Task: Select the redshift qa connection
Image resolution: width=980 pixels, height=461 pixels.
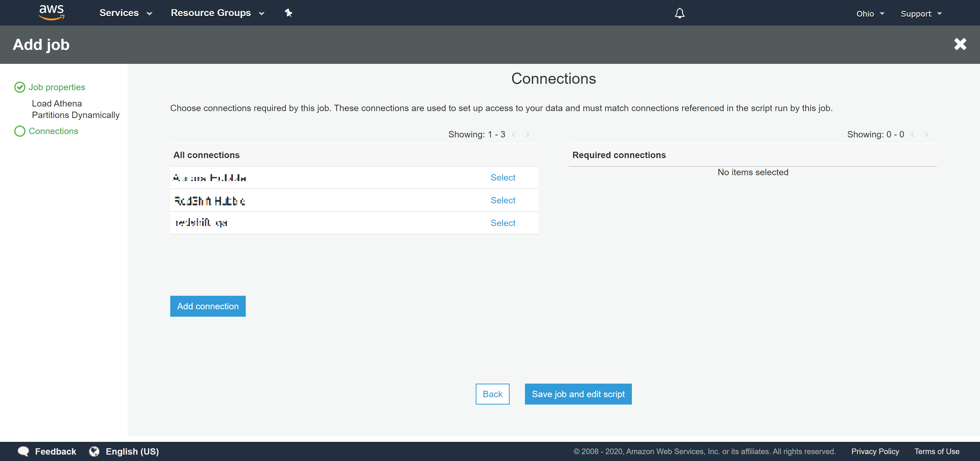Action: click(x=503, y=223)
